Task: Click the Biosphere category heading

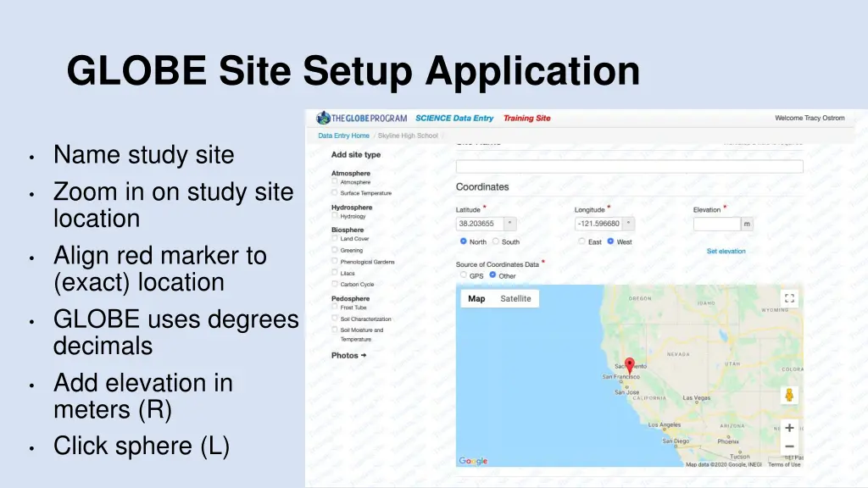Action: click(x=348, y=230)
